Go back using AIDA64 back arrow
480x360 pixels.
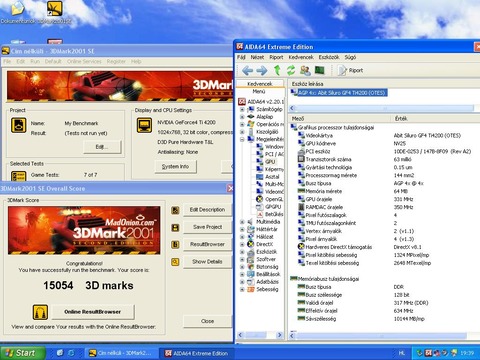[x=247, y=70]
